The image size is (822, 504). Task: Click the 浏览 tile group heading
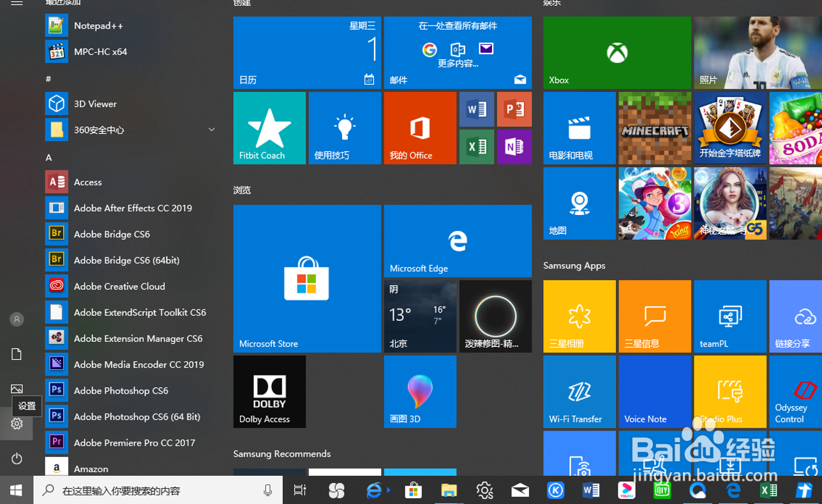pyautogui.click(x=242, y=190)
